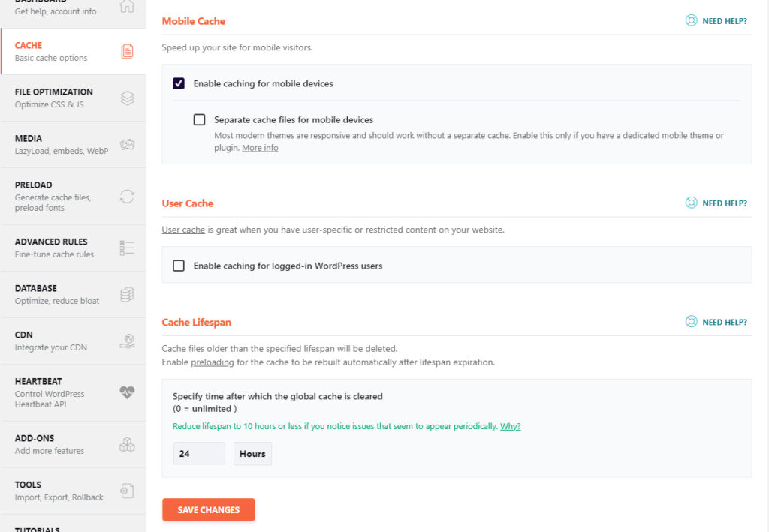Click the Heartbeat heart pulse icon
Image resolution: width=769 pixels, height=532 pixels.
tap(127, 392)
